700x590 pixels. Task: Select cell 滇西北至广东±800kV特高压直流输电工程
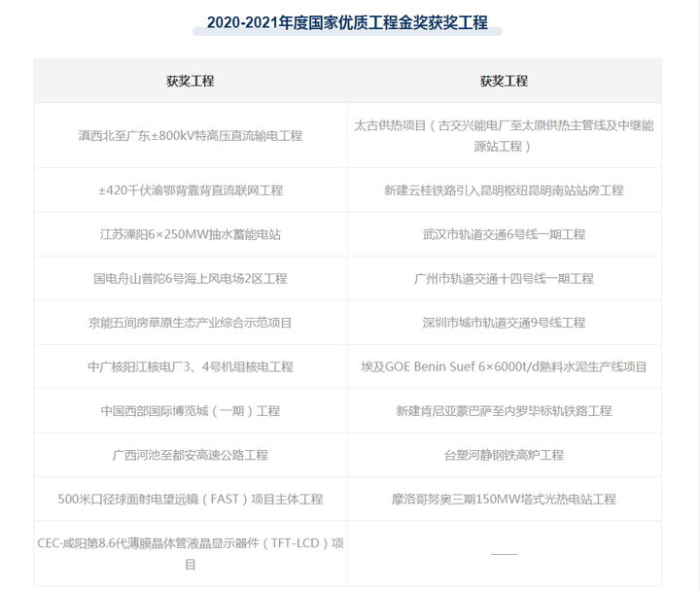[x=191, y=136]
